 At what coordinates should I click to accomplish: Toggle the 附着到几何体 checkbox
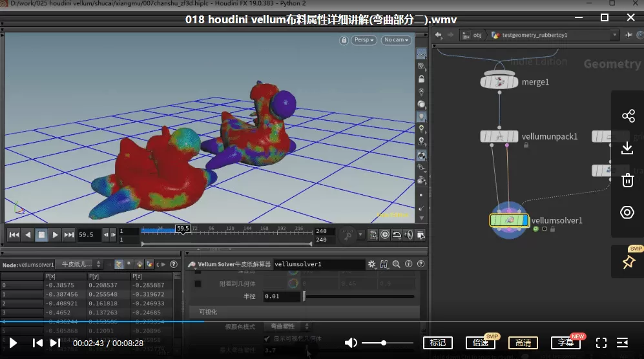[x=198, y=283]
